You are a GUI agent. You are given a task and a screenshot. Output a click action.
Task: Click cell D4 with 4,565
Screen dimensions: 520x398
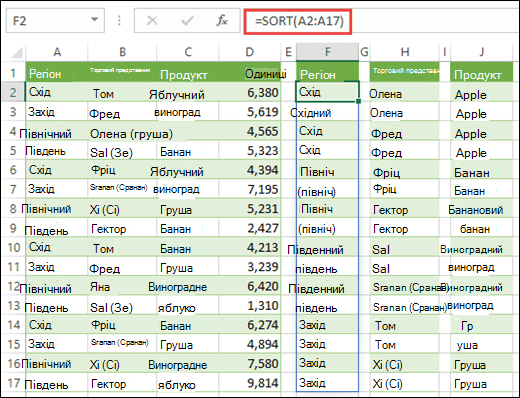[250, 131]
